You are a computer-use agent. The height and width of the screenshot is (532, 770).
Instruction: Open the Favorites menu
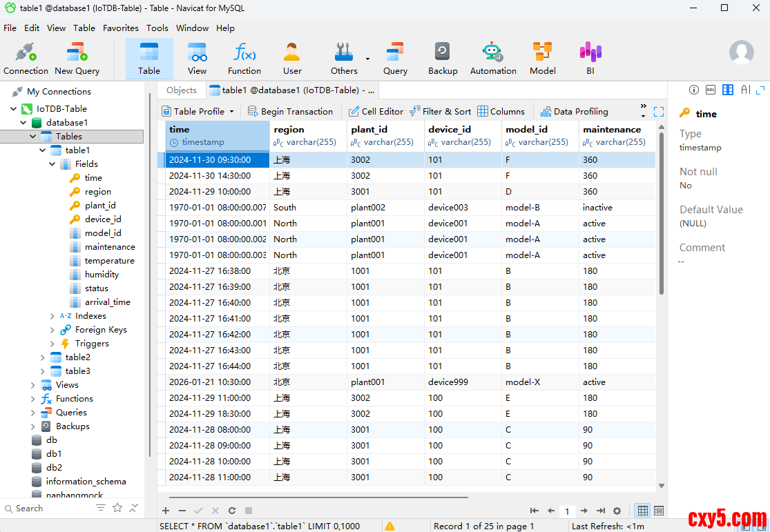(121, 28)
